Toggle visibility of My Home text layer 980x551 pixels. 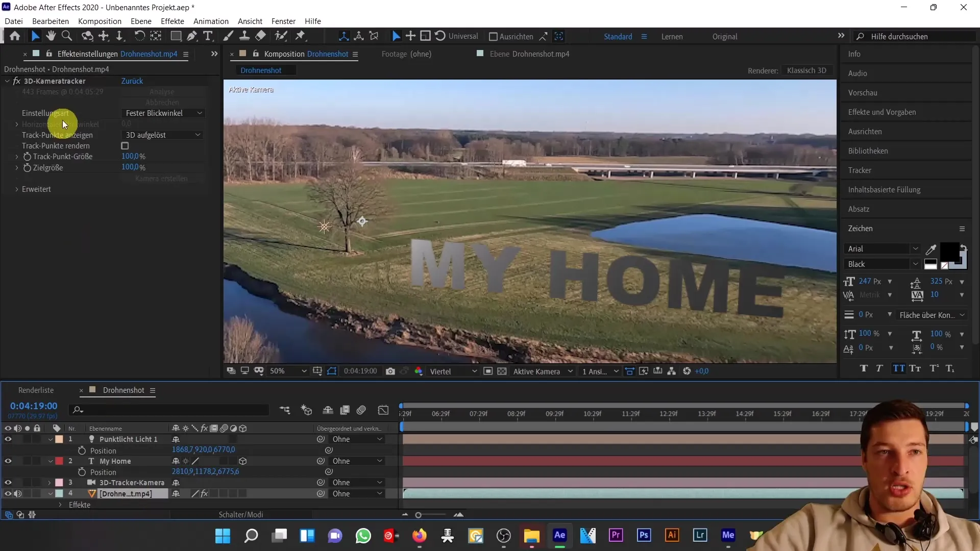click(8, 461)
